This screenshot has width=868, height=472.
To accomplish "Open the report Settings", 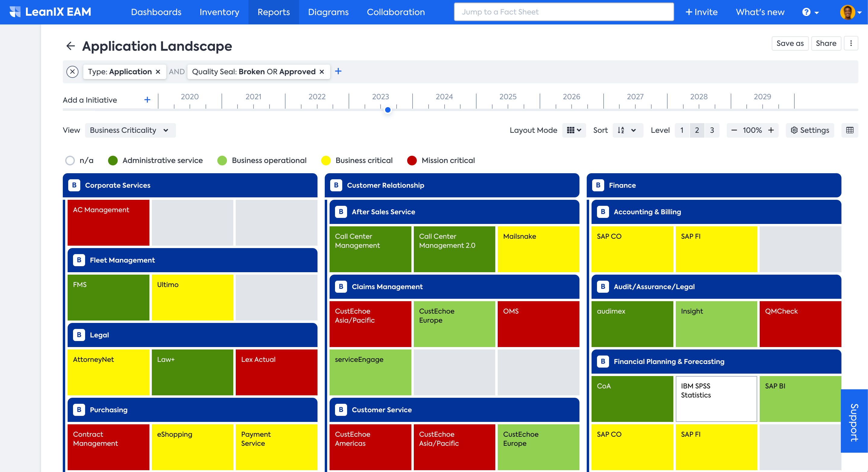I will point(810,130).
